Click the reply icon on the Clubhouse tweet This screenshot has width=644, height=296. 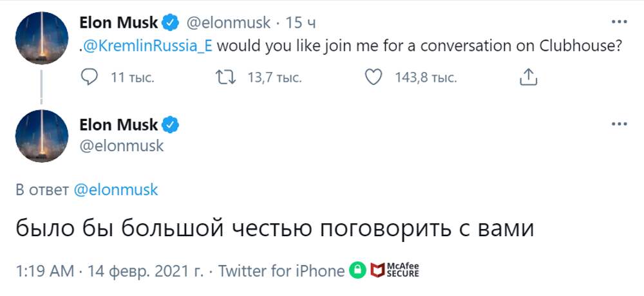(91, 78)
